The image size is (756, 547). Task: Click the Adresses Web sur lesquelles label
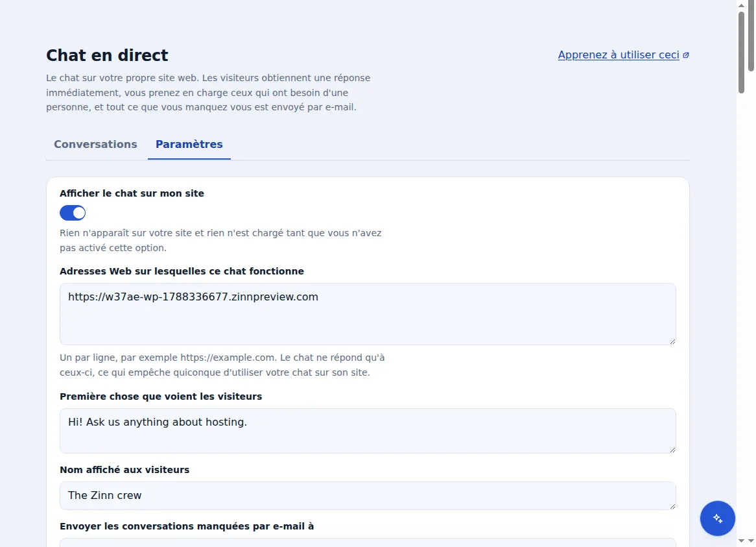pos(182,271)
